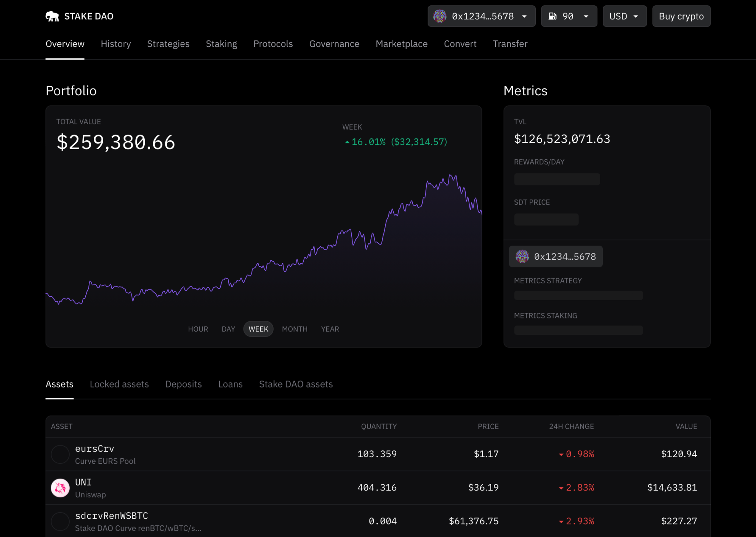Click the UNI value $14,633.81
Image resolution: width=756 pixels, height=537 pixels.
tap(672, 487)
